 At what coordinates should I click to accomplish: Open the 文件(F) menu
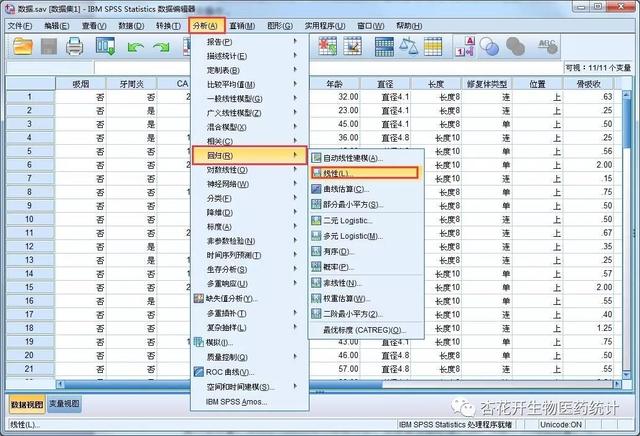[x=20, y=26]
